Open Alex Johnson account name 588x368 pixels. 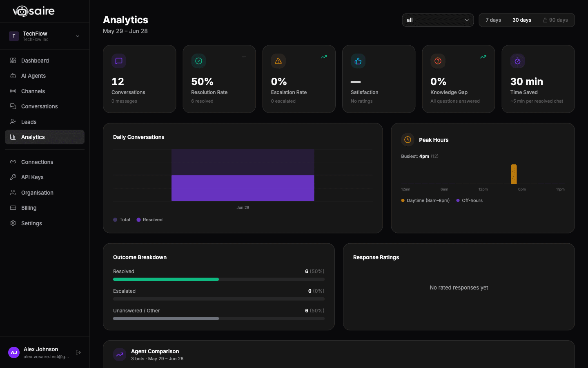coord(41,349)
